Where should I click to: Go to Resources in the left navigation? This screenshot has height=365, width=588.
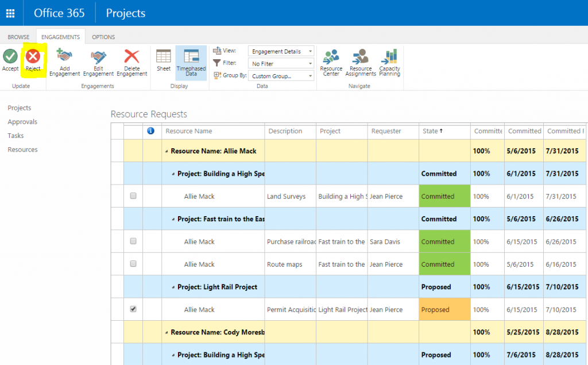tap(22, 149)
